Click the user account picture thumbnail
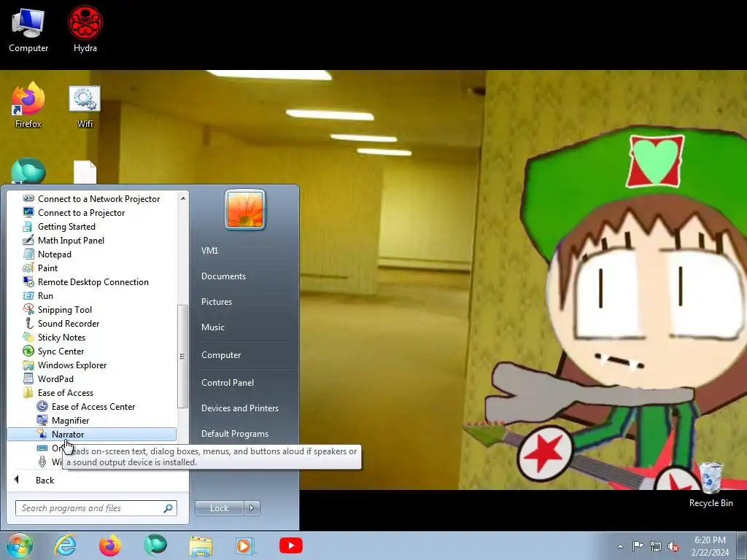Viewport: 747px width, 560px height. click(x=245, y=209)
